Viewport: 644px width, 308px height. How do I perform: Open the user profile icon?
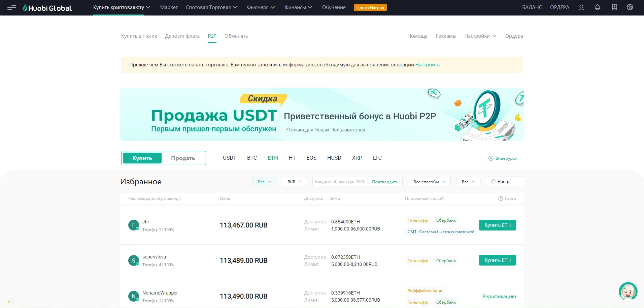click(x=581, y=7)
